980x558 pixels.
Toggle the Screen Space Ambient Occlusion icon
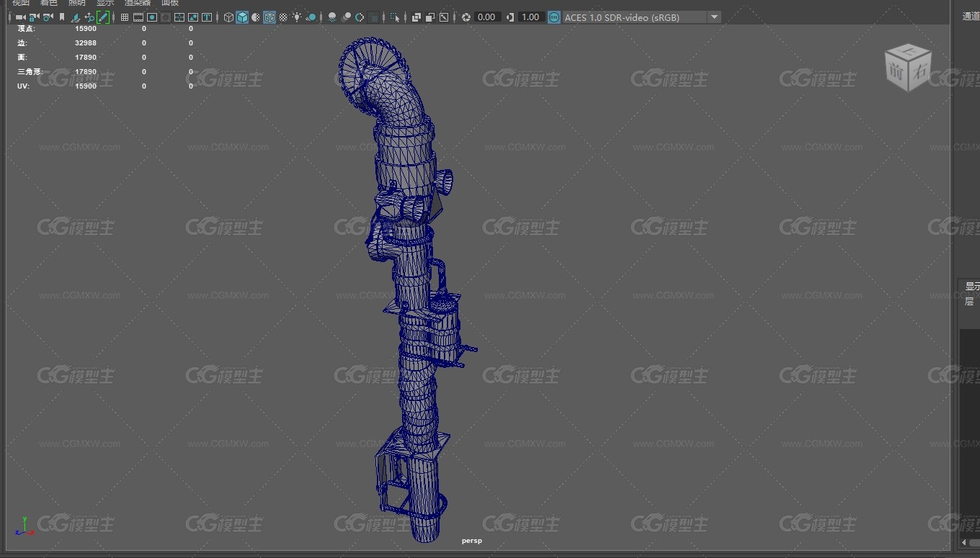click(x=332, y=17)
